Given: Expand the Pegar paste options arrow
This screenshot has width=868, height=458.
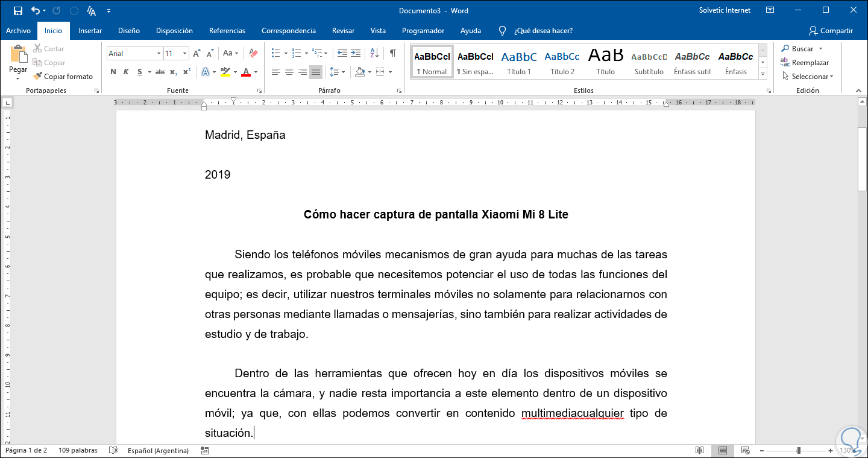Looking at the screenshot, I should [18, 79].
